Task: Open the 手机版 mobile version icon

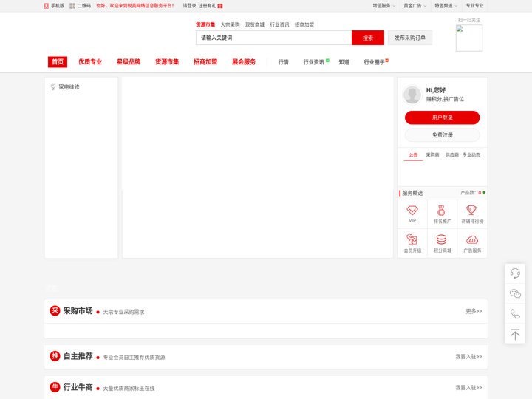Action: coord(47,6)
